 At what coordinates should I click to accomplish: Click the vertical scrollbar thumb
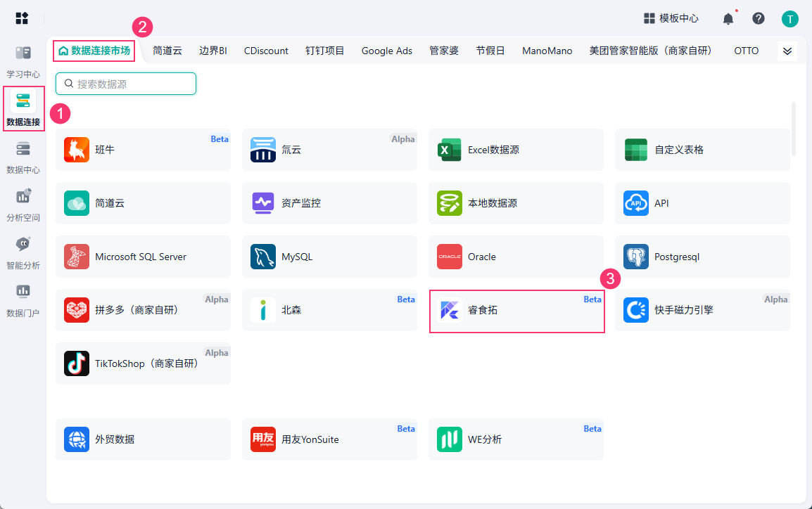(x=794, y=129)
